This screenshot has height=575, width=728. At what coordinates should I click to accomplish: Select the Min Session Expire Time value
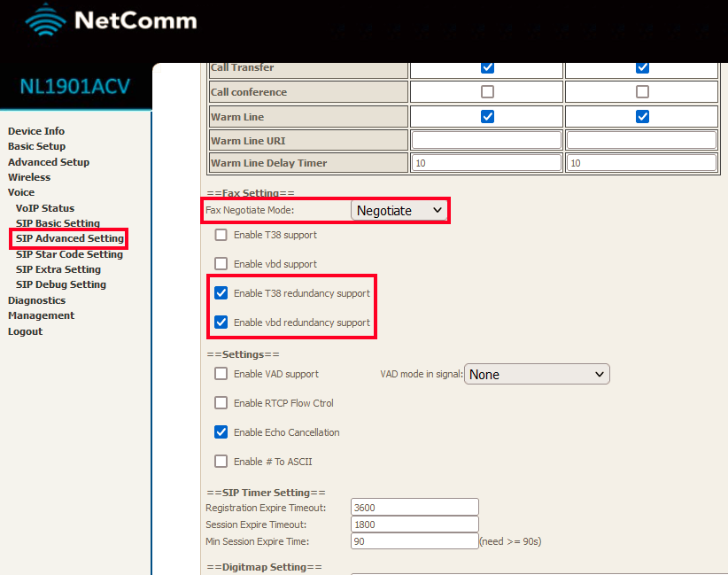pos(414,540)
